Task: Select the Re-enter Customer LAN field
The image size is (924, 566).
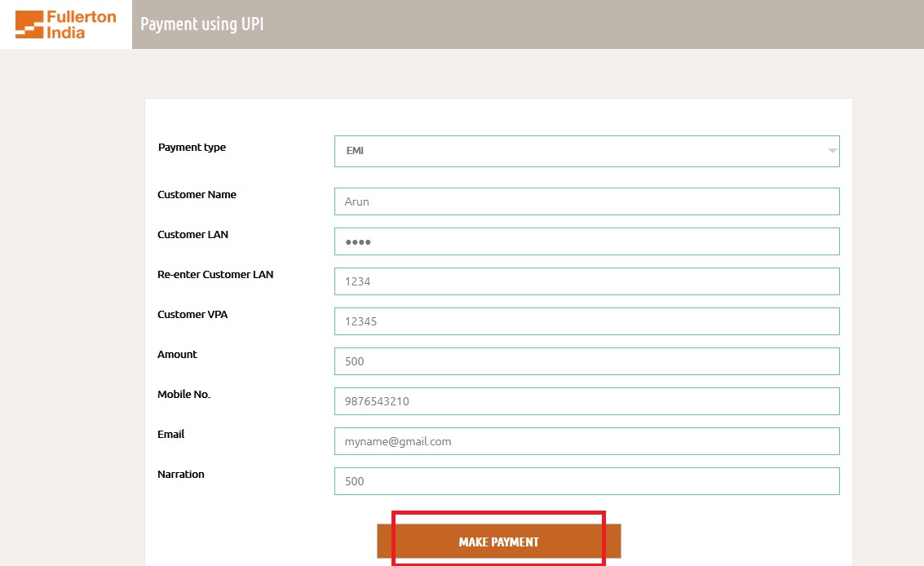Action: (x=586, y=281)
